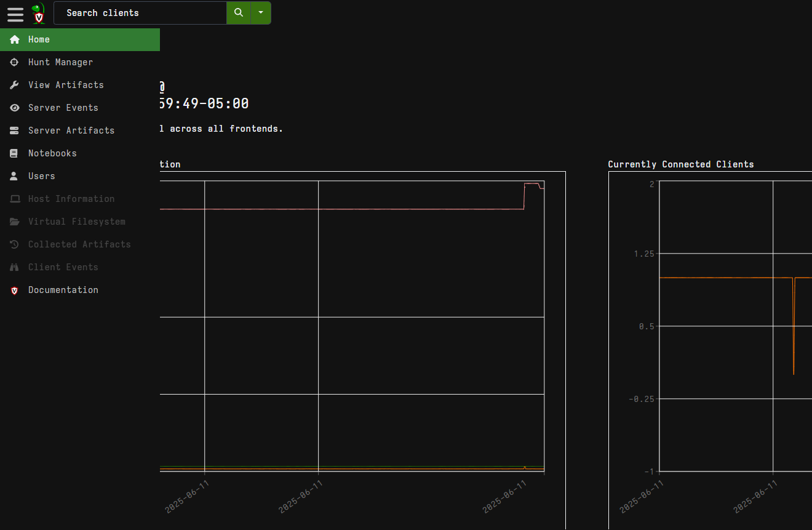This screenshot has width=812, height=530.
Task: Open the Notebooks section
Action: [x=52, y=153]
